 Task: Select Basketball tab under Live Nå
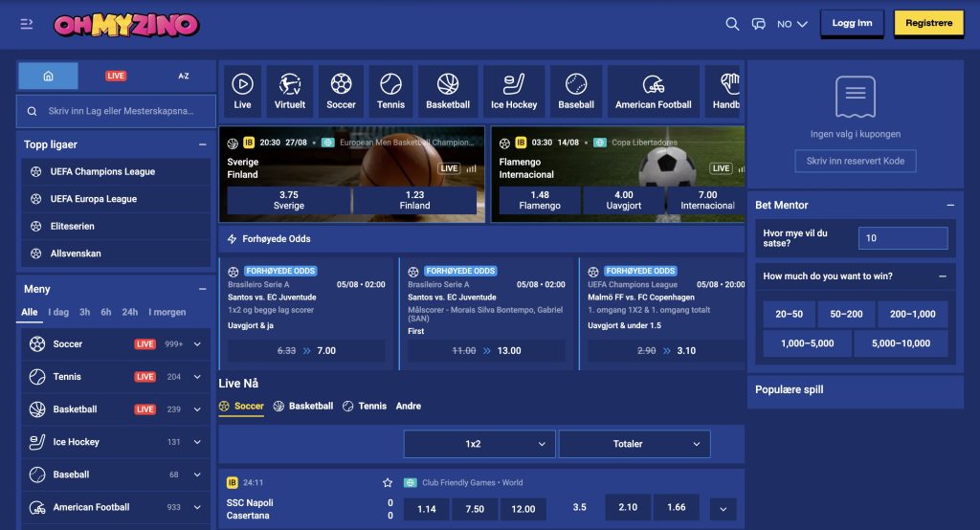(x=303, y=407)
